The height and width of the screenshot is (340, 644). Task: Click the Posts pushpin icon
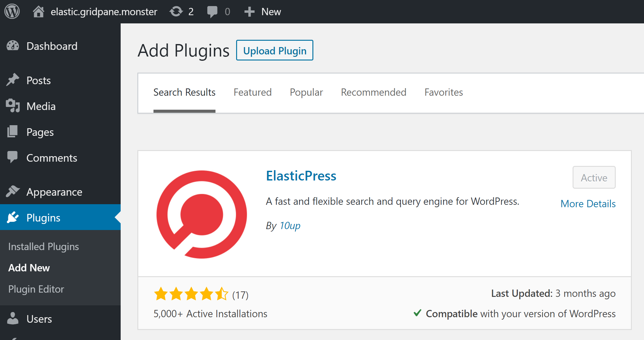12,80
